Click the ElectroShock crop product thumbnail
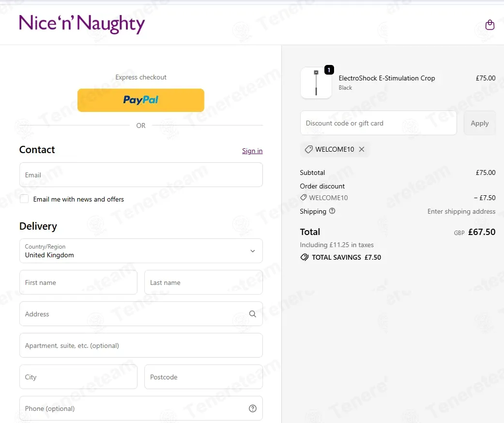 click(316, 83)
